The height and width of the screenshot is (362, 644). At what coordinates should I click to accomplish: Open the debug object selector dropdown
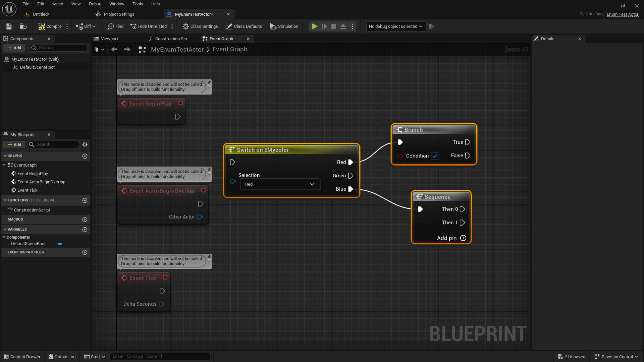point(395,26)
